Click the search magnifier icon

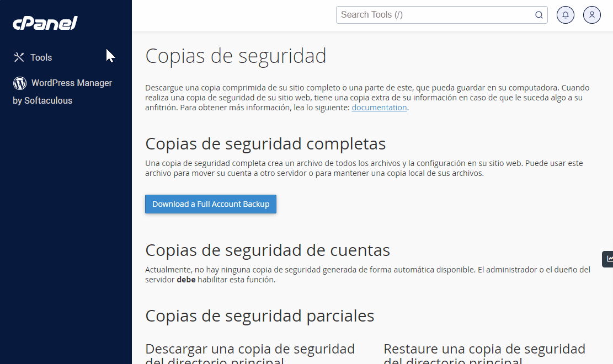click(x=539, y=15)
